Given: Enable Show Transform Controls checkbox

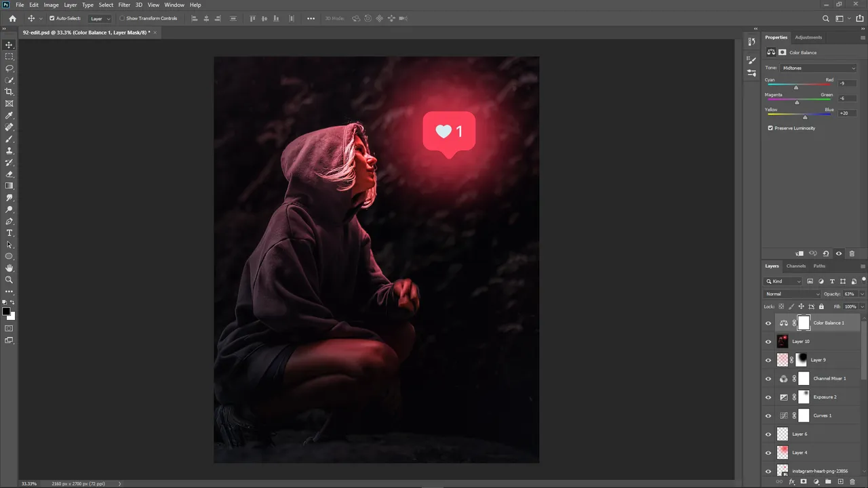Looking at the screenshot, I should tap(122, 18).
